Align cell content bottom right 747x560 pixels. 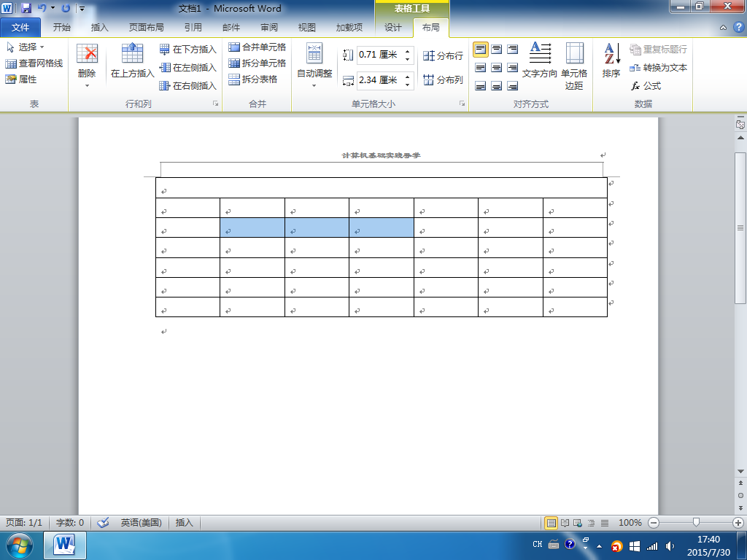(513, 86)
